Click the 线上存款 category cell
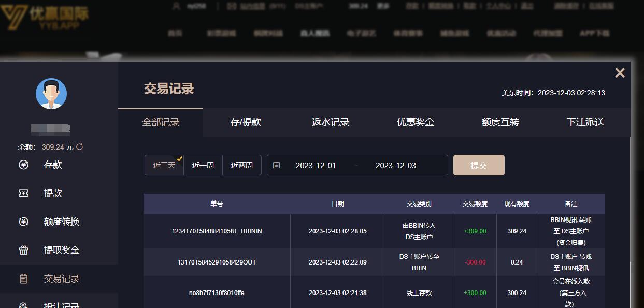 (419, 293)
